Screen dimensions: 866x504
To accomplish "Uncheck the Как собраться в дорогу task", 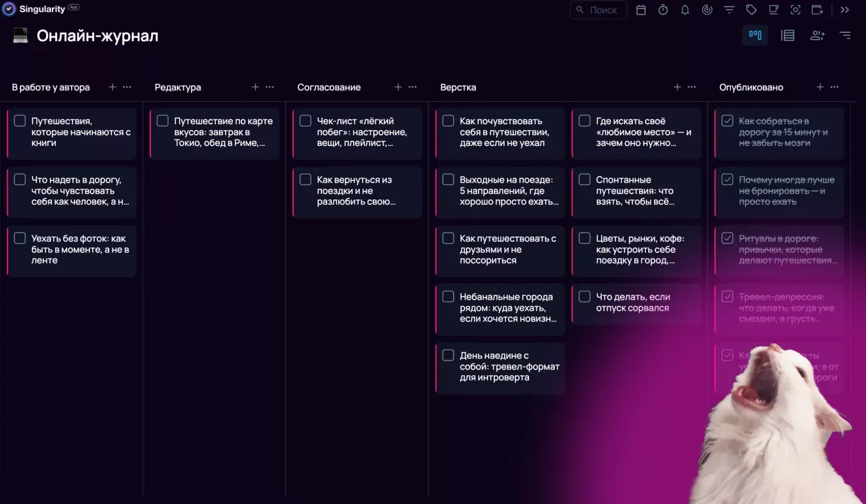I will (x=727, y=121).
